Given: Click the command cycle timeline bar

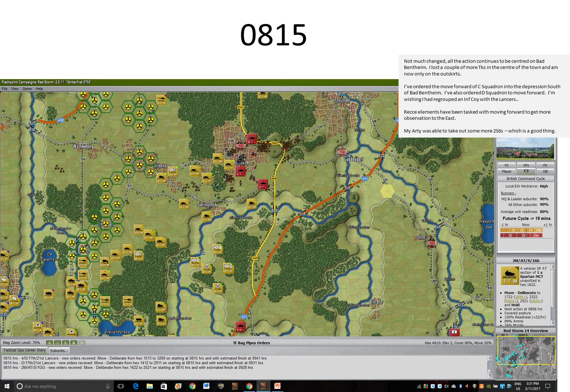Looking at the screenshot, I should 522,233.
